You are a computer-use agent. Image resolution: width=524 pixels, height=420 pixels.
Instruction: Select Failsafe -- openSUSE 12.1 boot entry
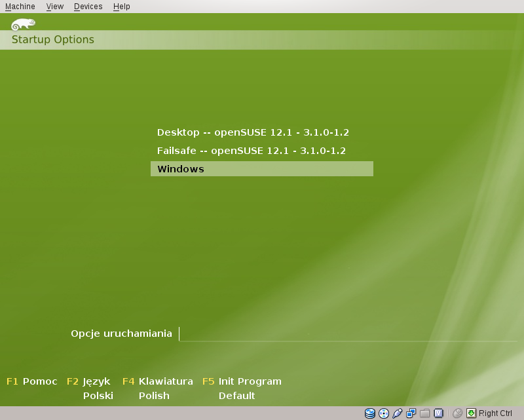[252, 151]
